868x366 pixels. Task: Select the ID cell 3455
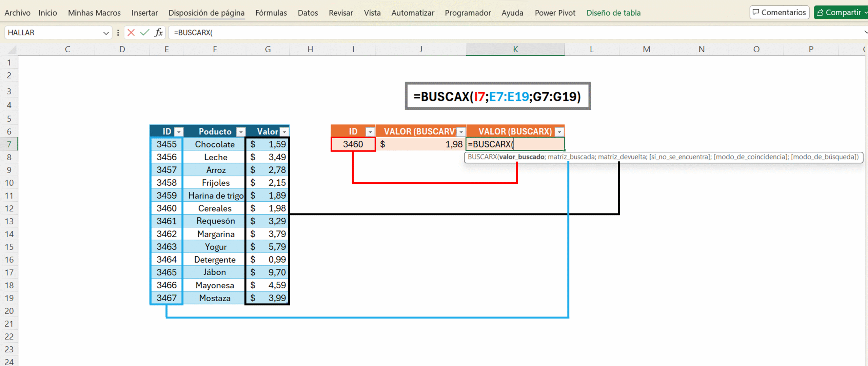click(x=166, y=144)
